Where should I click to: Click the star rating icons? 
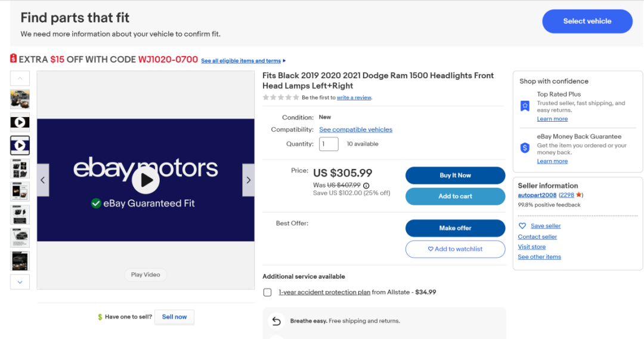pos(281,97)
